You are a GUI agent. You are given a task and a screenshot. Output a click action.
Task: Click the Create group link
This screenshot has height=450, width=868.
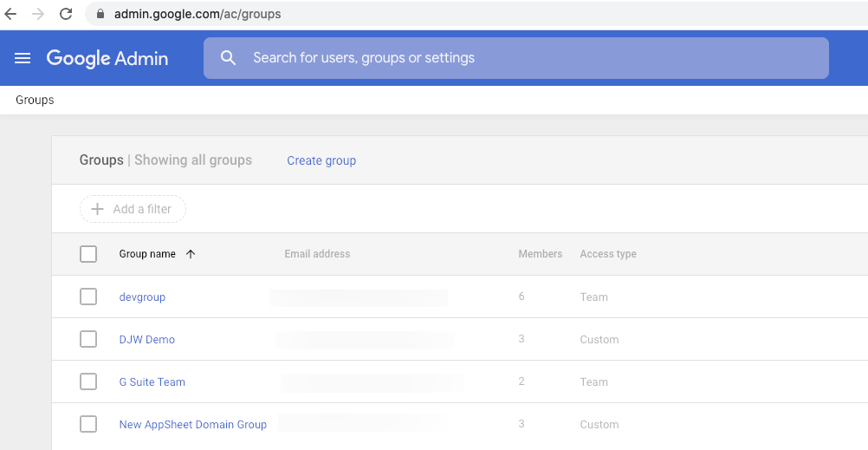pyautogui.click(x=321, y=160)
